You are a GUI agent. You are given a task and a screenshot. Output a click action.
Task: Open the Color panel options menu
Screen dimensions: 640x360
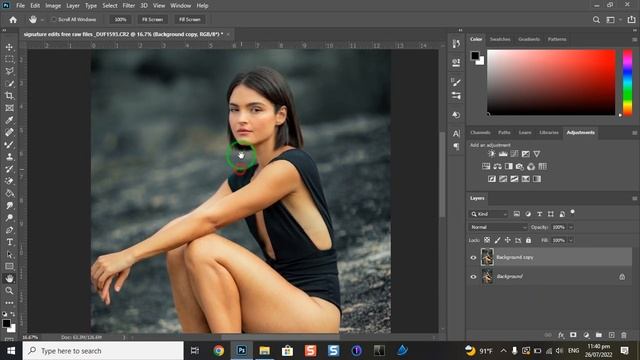(634, 40)
